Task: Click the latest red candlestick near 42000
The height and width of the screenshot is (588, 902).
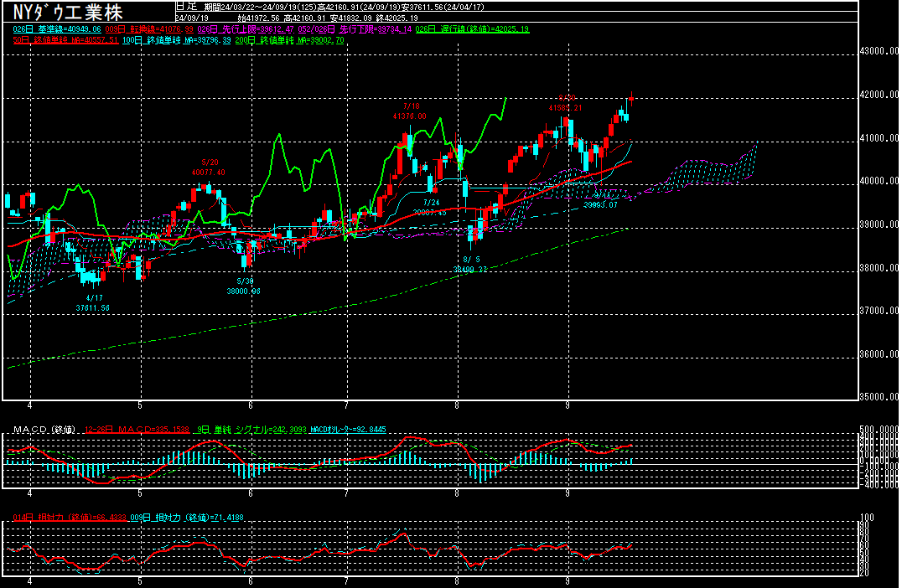Action: (x=631, y=99)
